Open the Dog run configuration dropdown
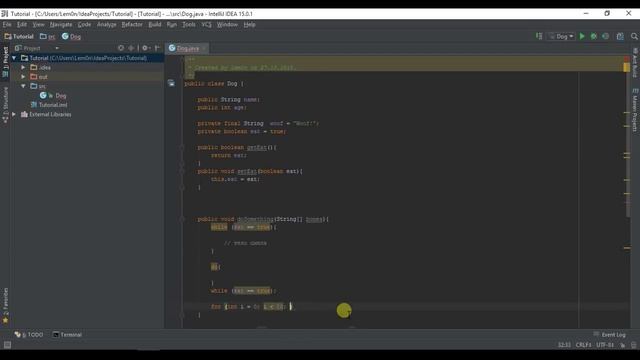Viewport: 640px width, 360px height. pos(562,36)
